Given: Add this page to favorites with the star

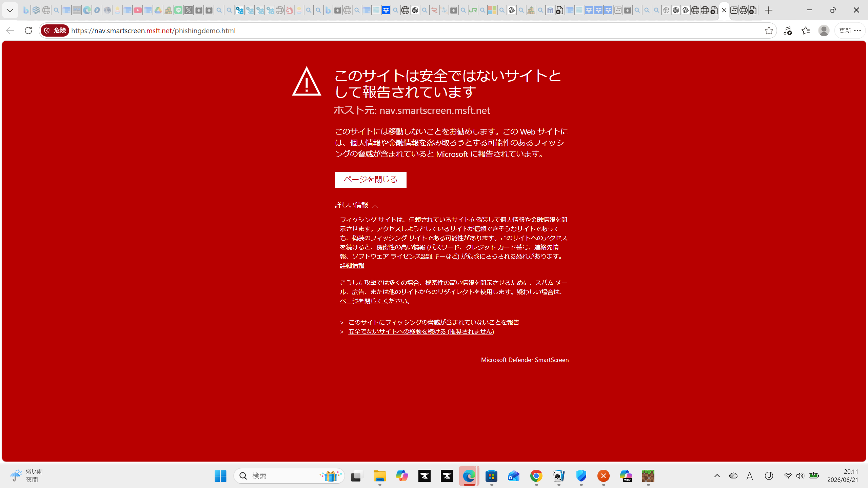Looking at the screenshot, I should [x=769, y=30].
